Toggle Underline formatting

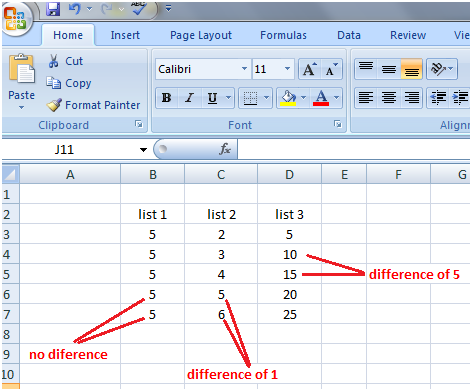(212, 98)
